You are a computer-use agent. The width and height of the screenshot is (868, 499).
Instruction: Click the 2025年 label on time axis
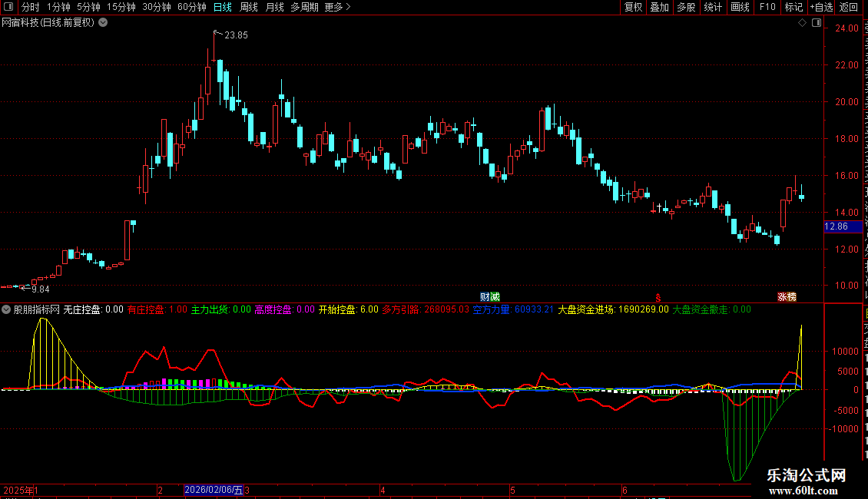pyautogui.click(x=18, y=490)
